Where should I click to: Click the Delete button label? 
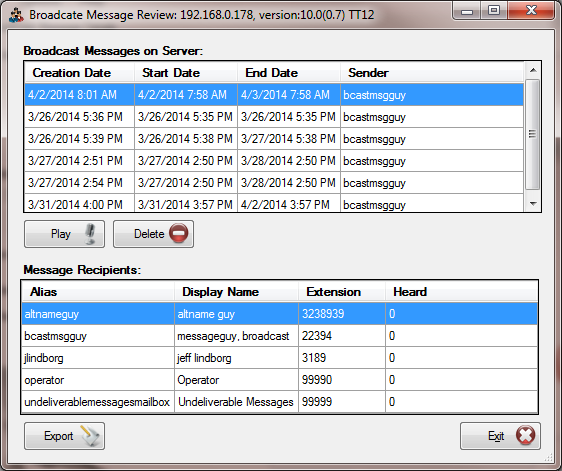pos(149,234)
